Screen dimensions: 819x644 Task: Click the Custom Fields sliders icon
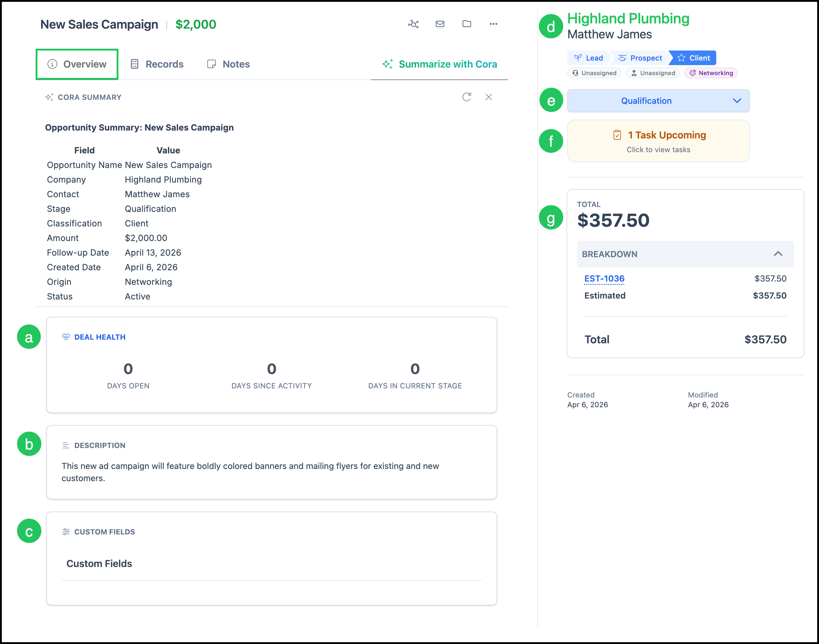pos(66,532)
